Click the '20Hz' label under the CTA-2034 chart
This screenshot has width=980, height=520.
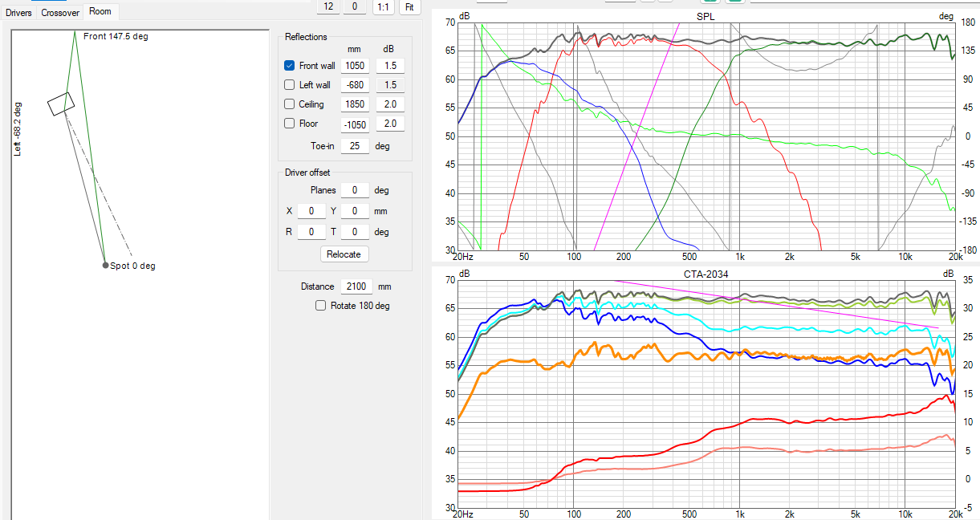(x=463, y=514)
